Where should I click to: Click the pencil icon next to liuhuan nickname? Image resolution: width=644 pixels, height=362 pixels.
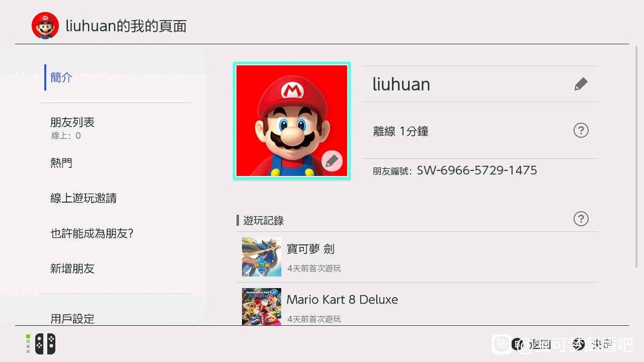click(x=581, y=84)
